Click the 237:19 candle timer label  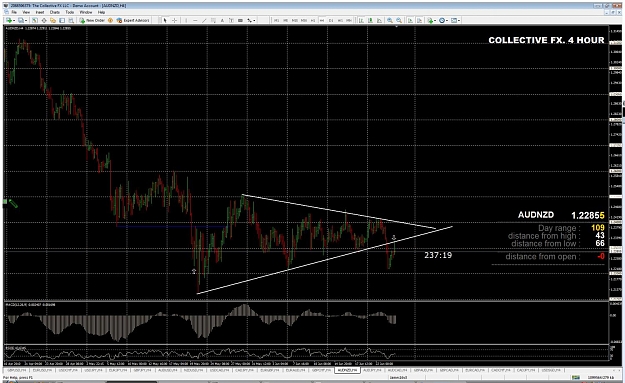click(x=438, y=255)
